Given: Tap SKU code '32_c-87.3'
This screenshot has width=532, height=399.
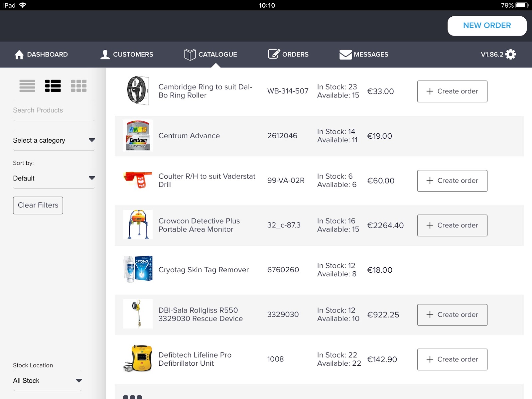Looking at the screenshot, I should (x=284, y=225).
